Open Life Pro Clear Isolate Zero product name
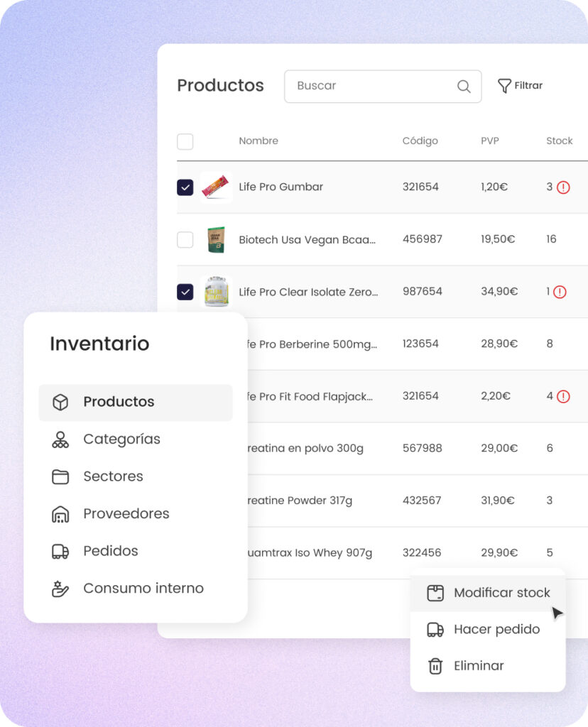588x727 pixels. (x=308, y=292)
